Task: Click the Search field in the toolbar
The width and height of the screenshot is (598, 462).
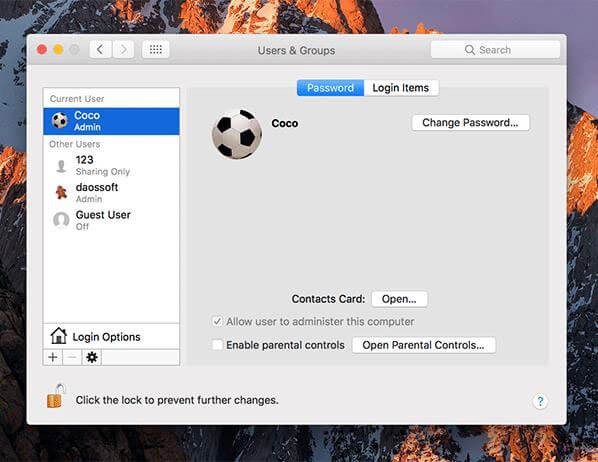Action: [495, 50]
